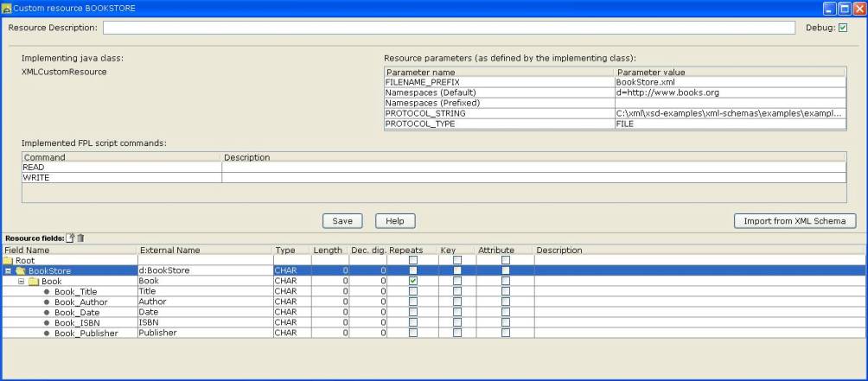Click the Book_ISBN field bullet icon
Screen dimensions: 868x381
pyautogui.click(x=47, y=322)
